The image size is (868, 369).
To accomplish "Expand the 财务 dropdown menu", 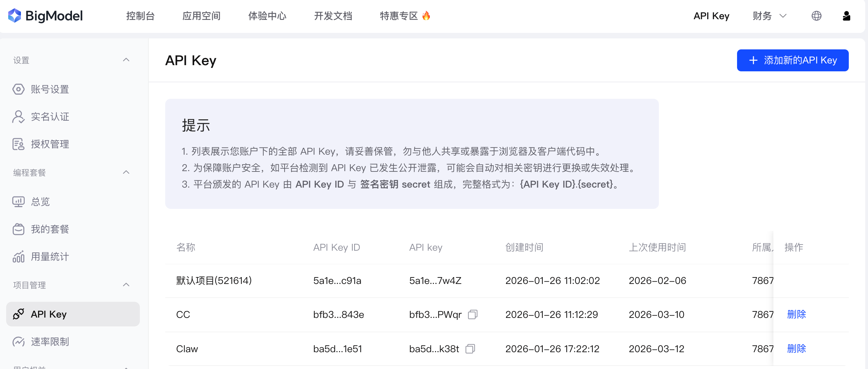I will (x=769, y=16).
